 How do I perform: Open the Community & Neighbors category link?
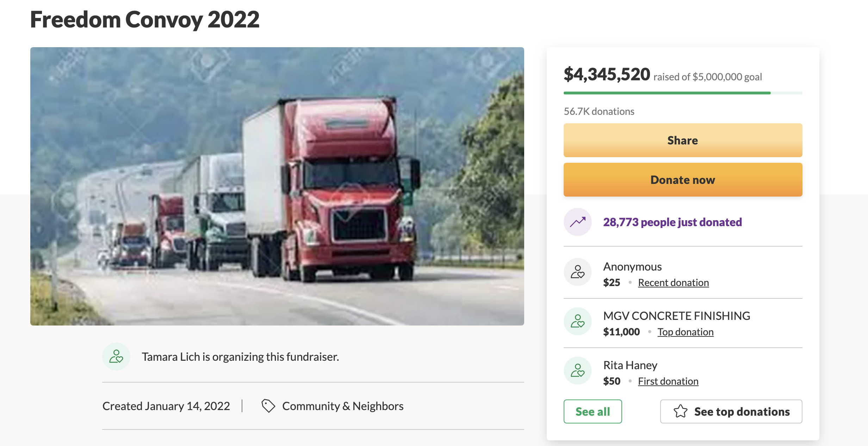(x=342, y=406)
